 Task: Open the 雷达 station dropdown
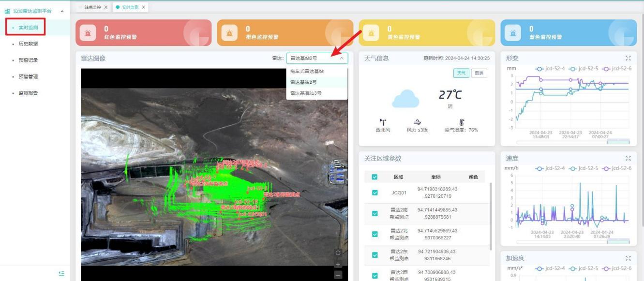(x=317, y=58)
